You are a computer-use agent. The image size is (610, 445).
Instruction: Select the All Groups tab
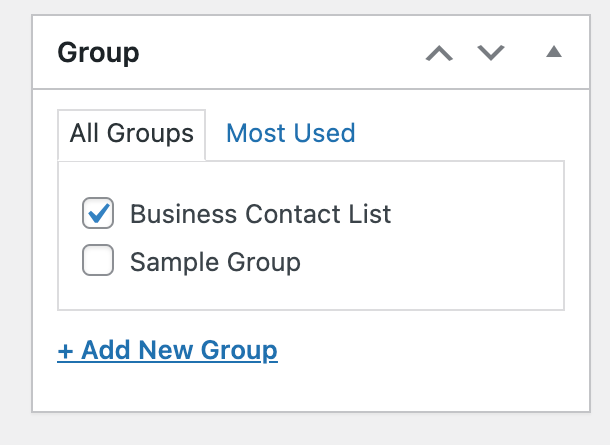pos(131,134)
